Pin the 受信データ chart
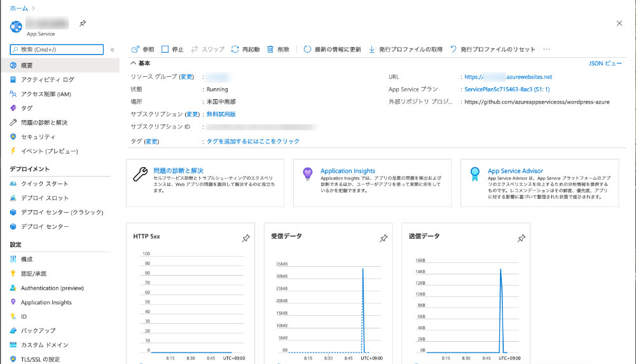636x364 pixels. (x=384, y=238)
